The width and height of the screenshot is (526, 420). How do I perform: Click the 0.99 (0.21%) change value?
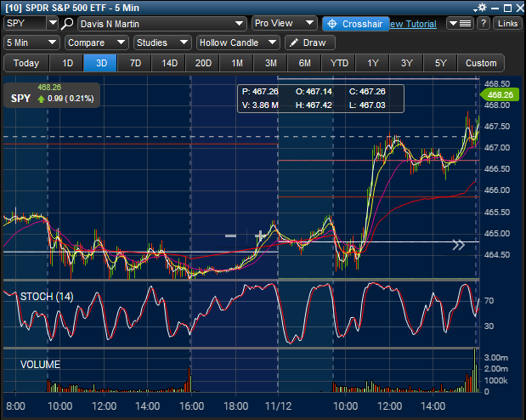coord(71,99)
